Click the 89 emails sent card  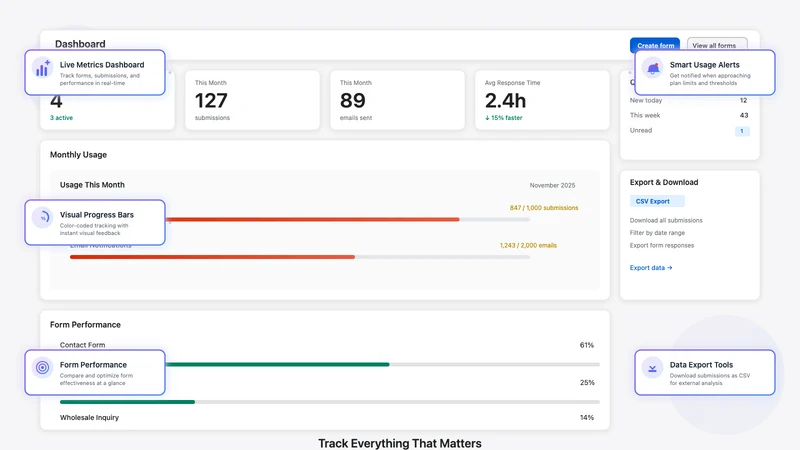[x=397, y=100]
